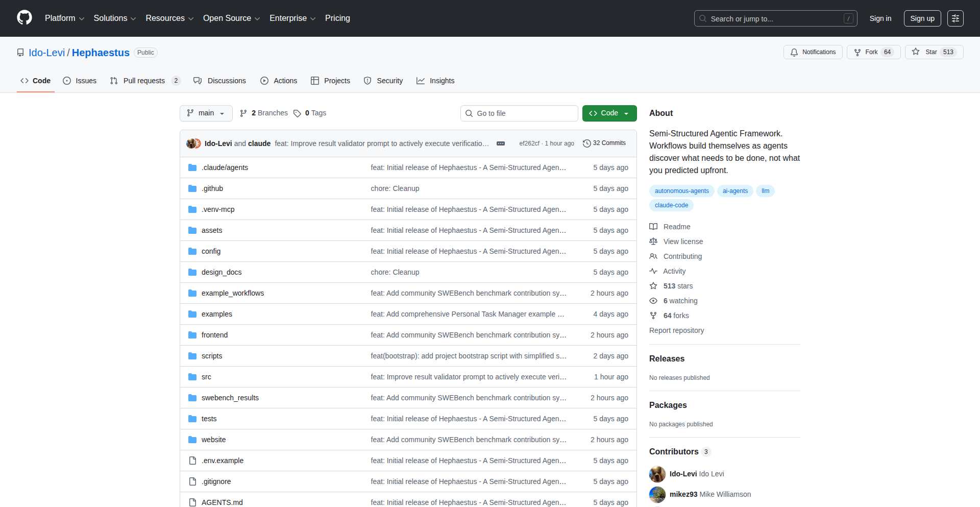
Task: Open the View license link
Action: [x=683, y=242]
